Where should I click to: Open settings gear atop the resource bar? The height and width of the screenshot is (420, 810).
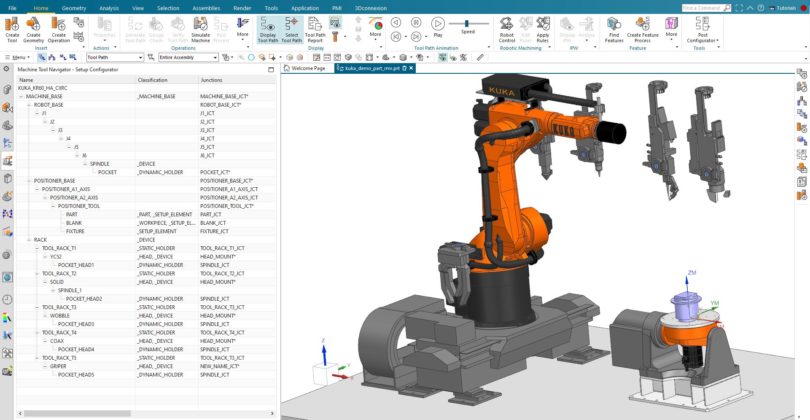click(7, 69)
